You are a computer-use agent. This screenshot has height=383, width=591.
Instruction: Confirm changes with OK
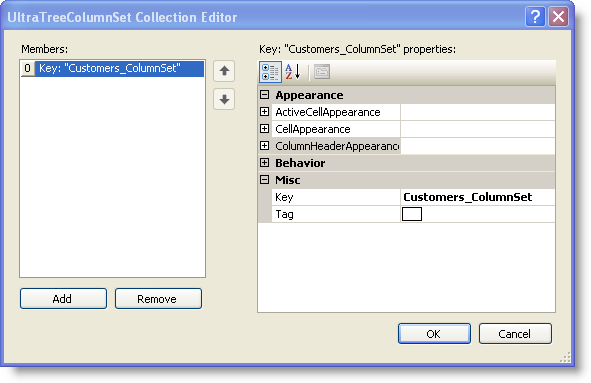click(434, 334)
